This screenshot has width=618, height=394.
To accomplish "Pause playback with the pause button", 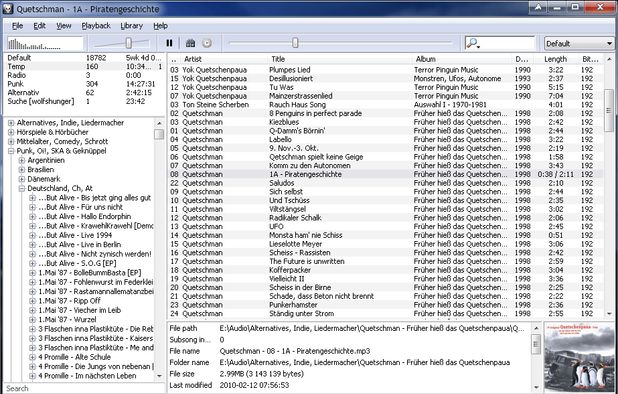I will click(x=169, y=43).
